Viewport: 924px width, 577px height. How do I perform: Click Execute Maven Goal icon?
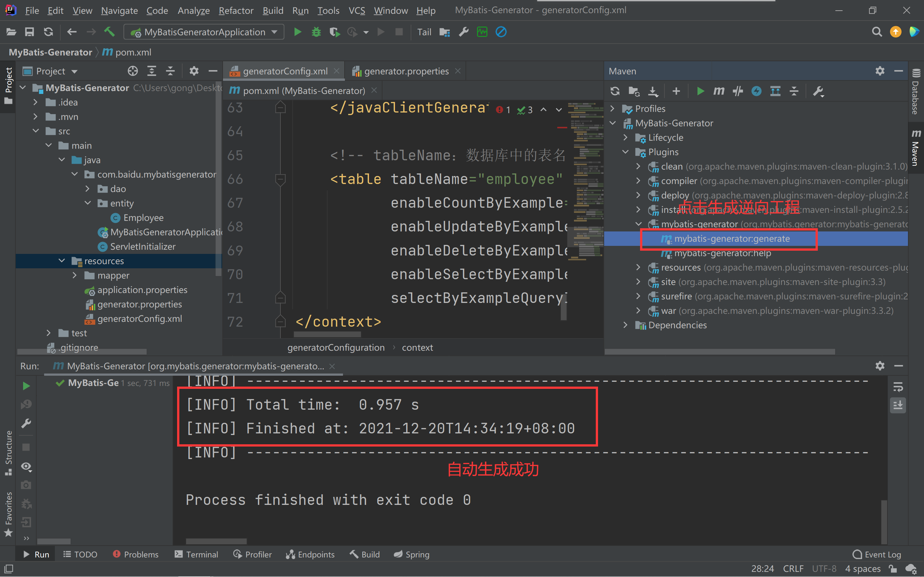point(719,91)
